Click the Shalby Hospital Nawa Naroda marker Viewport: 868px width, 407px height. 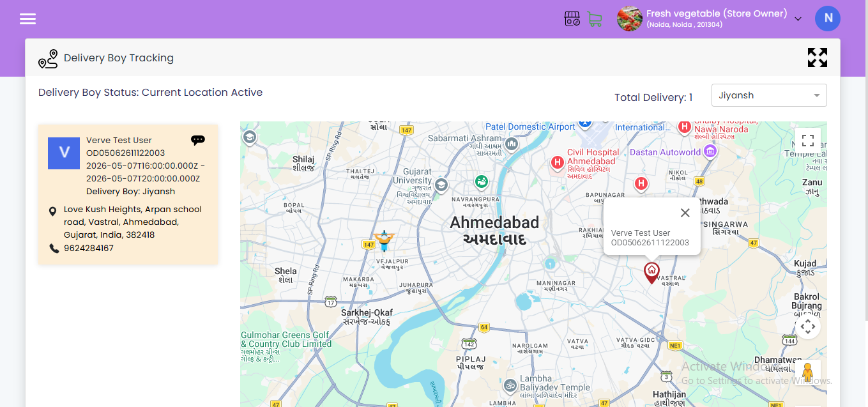tap(685, 127)
